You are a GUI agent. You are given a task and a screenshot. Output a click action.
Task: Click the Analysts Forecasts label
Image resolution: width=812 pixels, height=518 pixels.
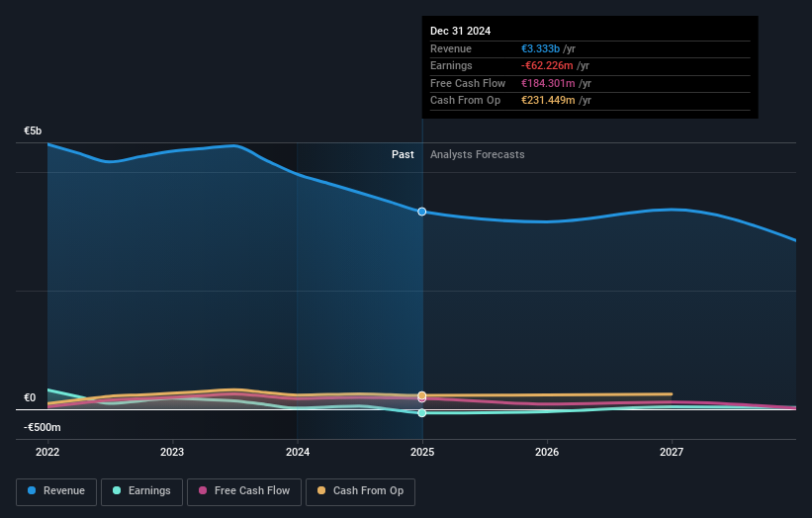coord(478,155)
